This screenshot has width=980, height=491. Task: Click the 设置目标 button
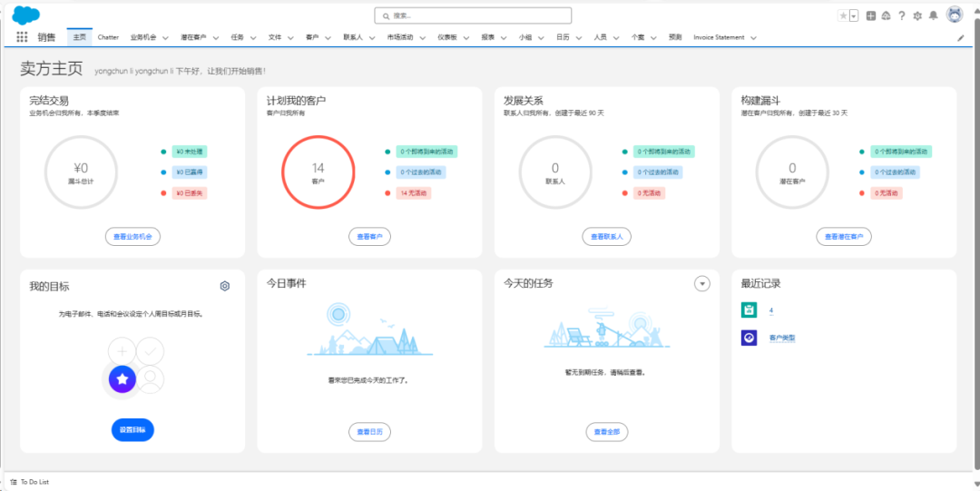(132, 429)
